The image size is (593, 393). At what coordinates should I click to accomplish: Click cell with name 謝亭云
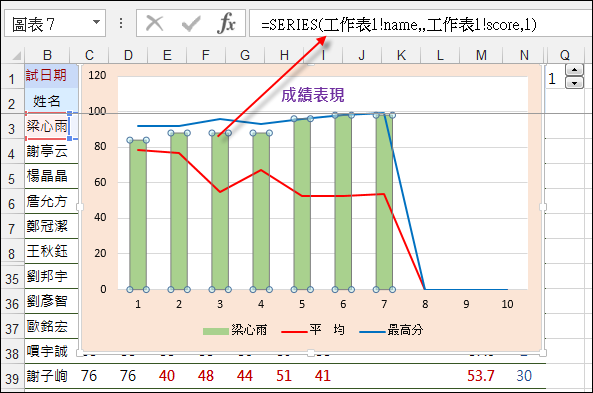click(x=51, y=151)
